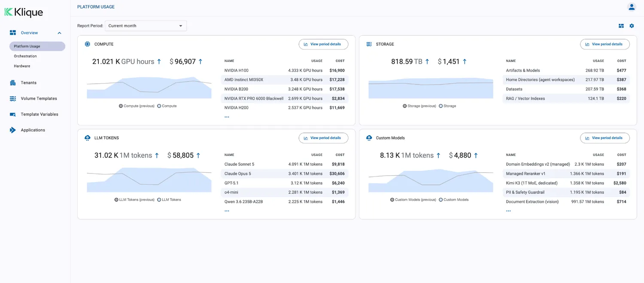Screen dimensions: 644x283
Task: Select the Managed Reranker v1 row
Action: pyautogui.click(x=566, y=174)
